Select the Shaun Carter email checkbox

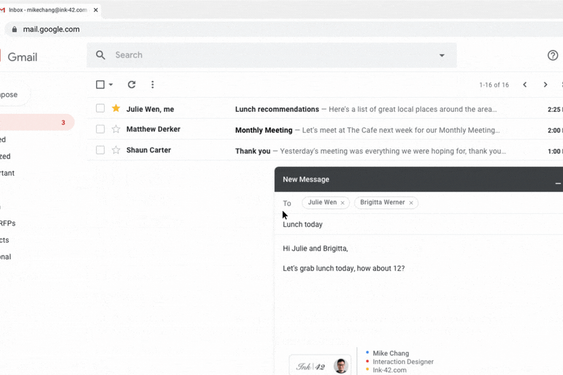pyautogui.click(x=100, y=150)
